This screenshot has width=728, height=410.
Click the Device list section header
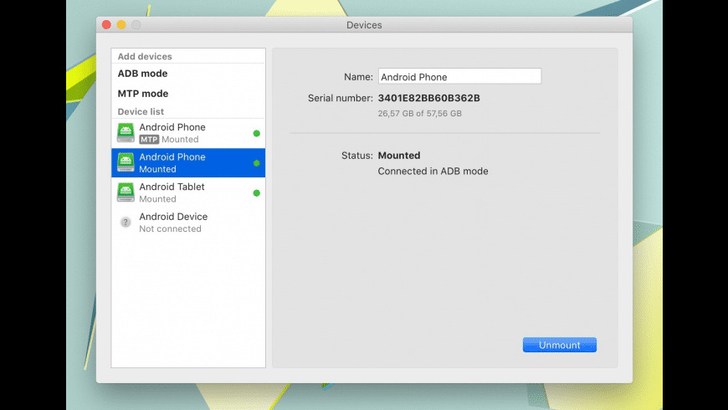tap(141, 112)
